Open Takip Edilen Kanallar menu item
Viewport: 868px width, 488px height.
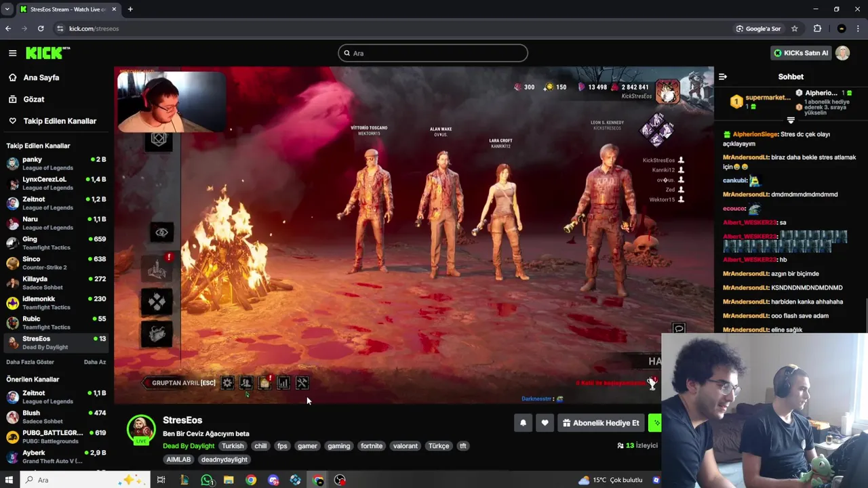click(x=60, y=121)
